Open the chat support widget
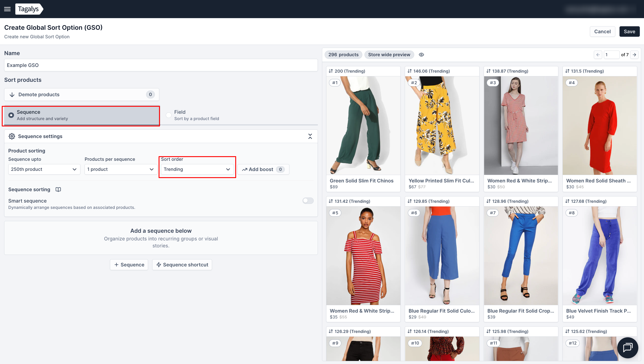644x364 pixels. click(628, 348)
